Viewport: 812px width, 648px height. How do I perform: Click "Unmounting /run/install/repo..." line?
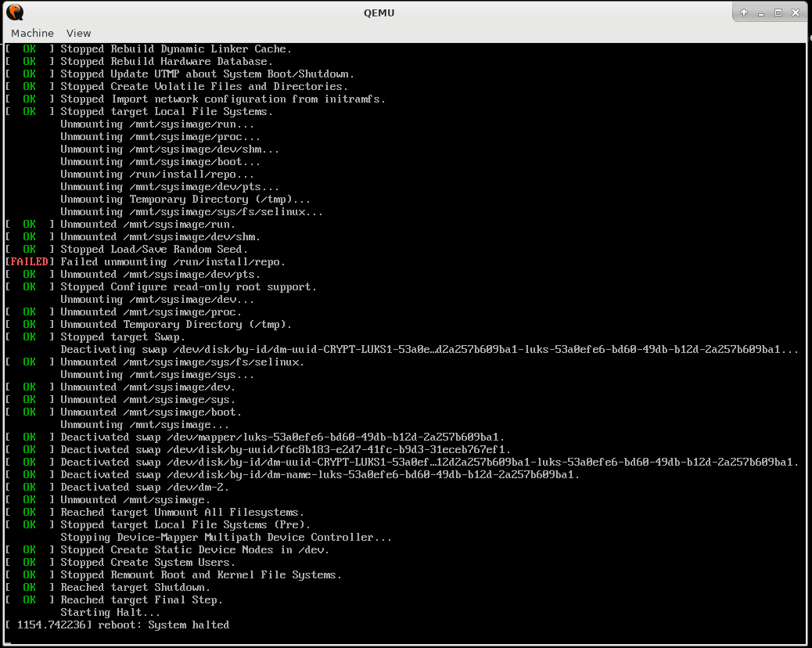pos(157,174)
